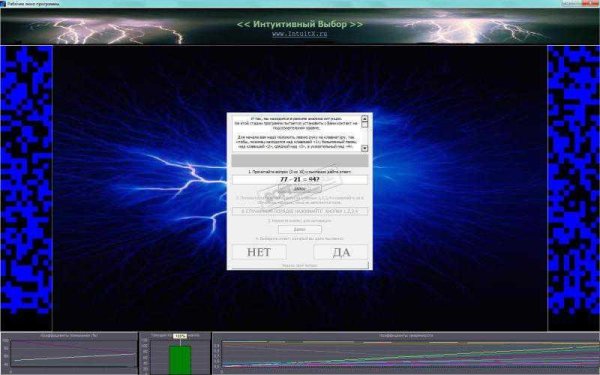Click the instructions scrollbar down arrow
Viewport: 600px width, 375px height.
tap(364, 148)
